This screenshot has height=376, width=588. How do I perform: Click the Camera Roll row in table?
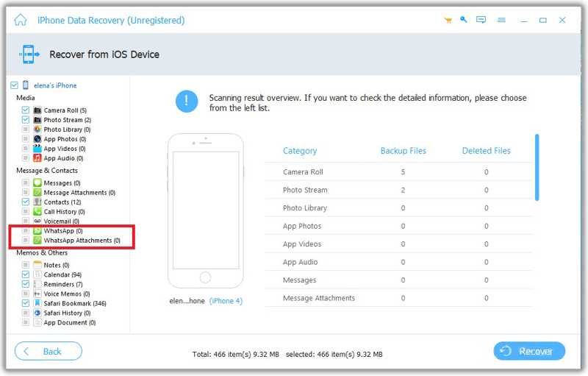tap(398, 172)
